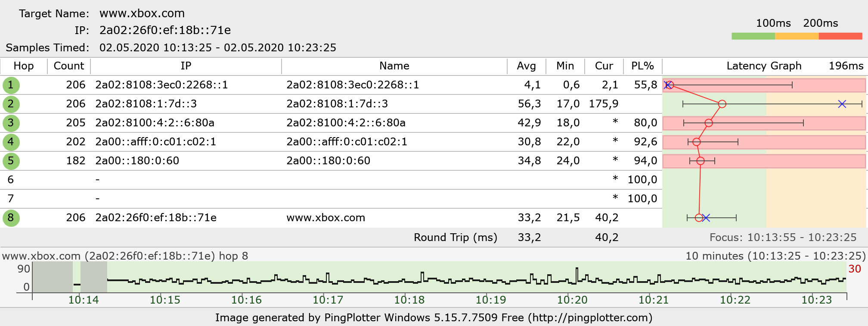Click the 10:23 timeline marker
Viewport: 868px width, 326px height.
coord(817,300)
